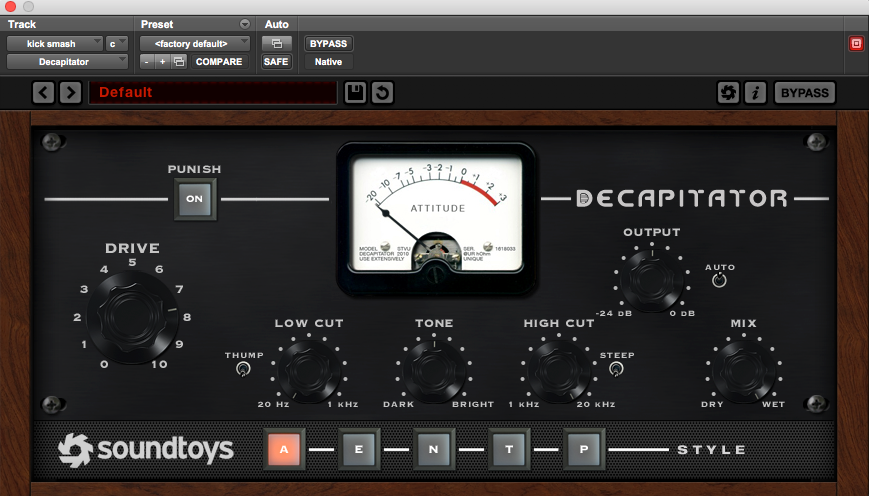Click the Native format button

point(328,62)
